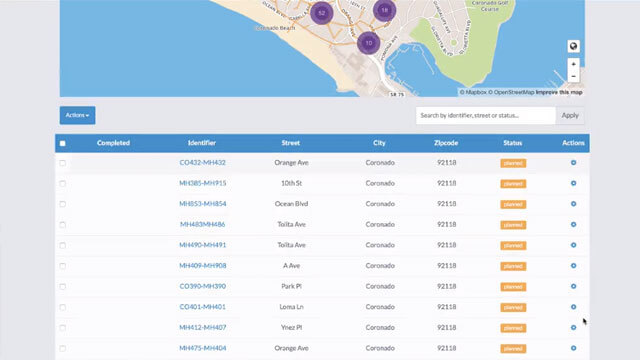640x360 pixels.
Task: Sort by the Street column header
Action: coord(291,143)
